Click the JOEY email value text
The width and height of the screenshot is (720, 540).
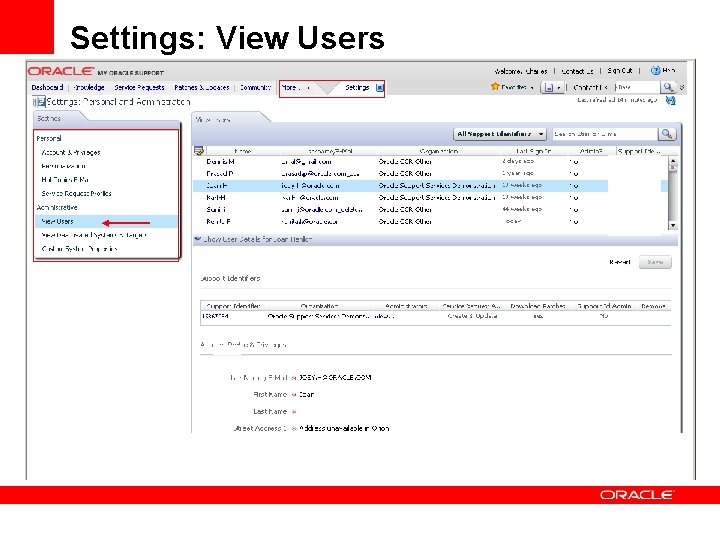tap(335, 377)
